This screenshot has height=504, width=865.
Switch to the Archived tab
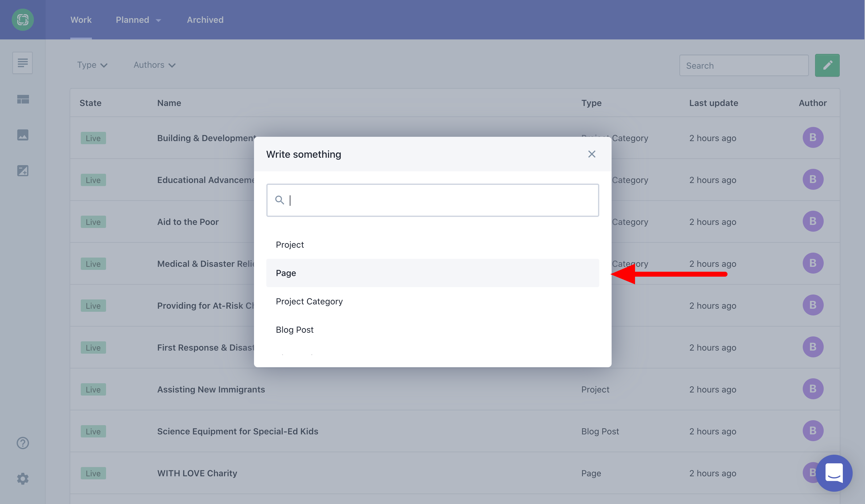tap(205, 19)
